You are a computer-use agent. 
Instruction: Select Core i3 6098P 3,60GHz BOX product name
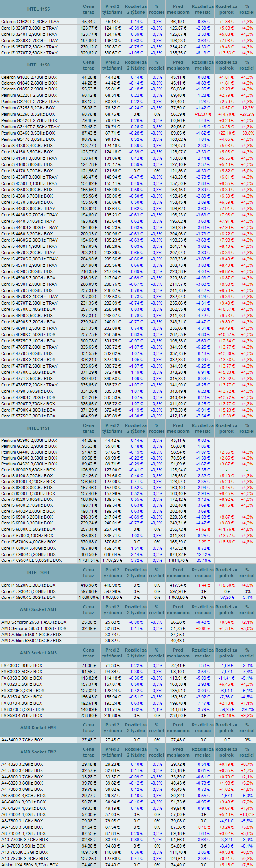28,470
